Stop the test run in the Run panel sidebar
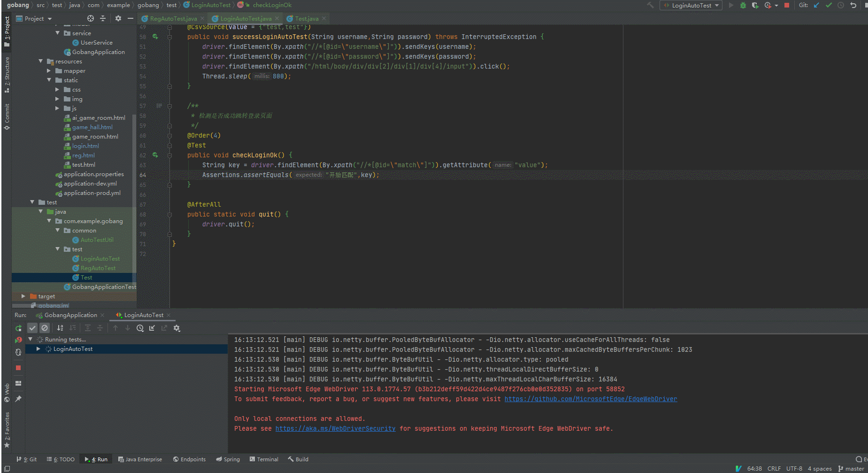The height and width of the screenshot is (473, 868). (x=18, y=368)
